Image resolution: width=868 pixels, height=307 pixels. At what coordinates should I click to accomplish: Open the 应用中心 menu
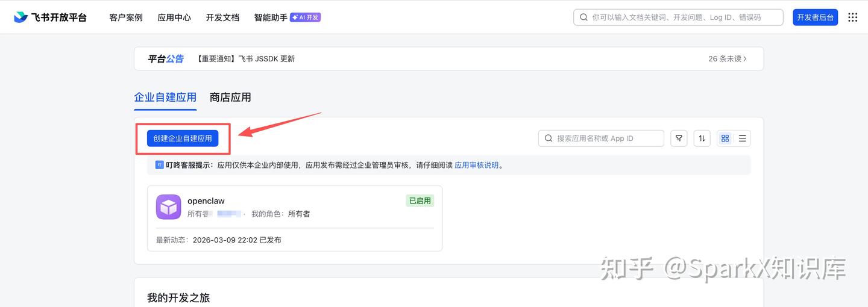174,17
